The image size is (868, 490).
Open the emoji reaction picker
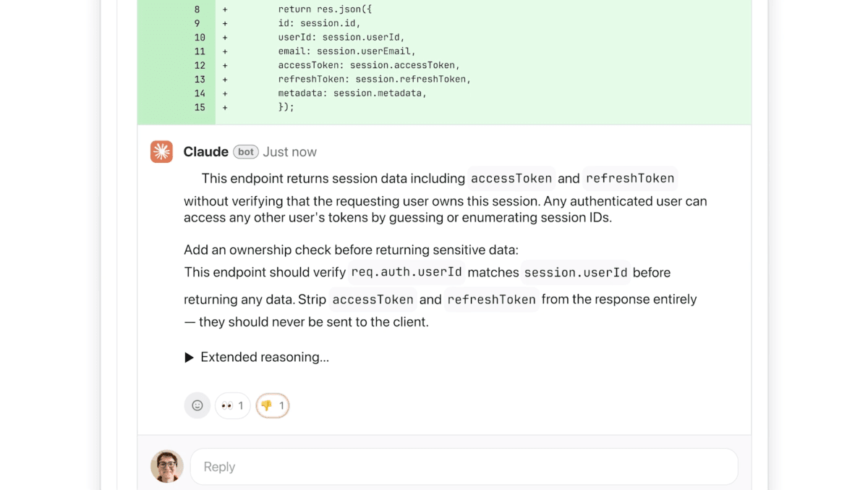197,405
